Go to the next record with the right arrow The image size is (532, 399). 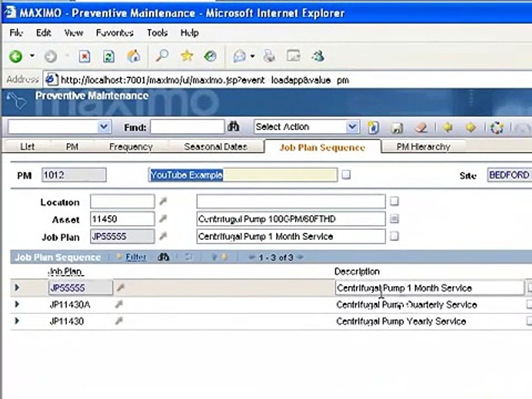[x=471, y=127]
